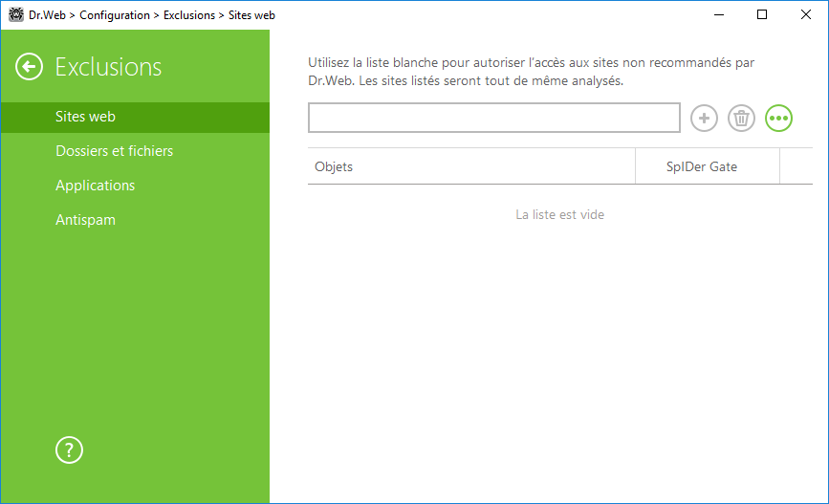Click the Exclusions heading text
The width and height of the screenshot is (829, 504).
[x=108, y=67]
